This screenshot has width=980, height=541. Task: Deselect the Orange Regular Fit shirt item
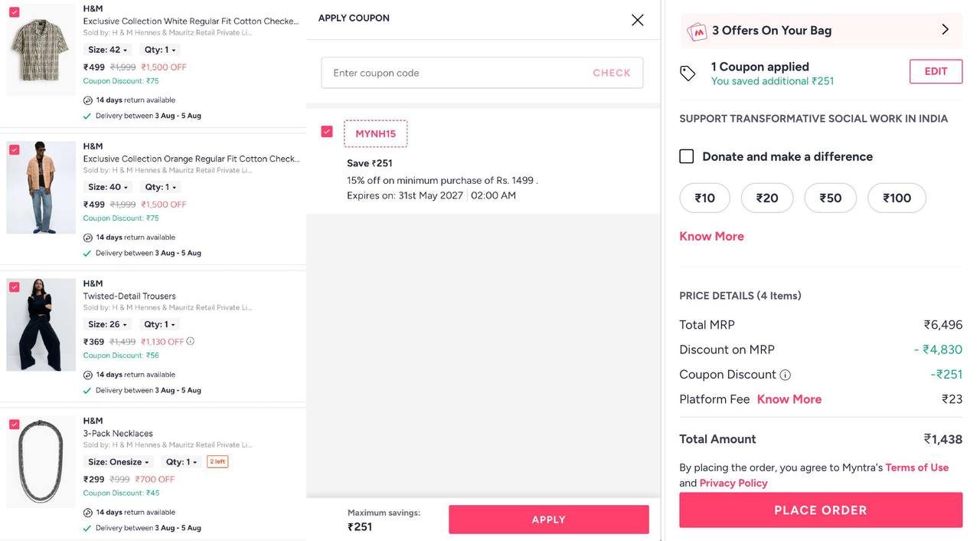click(15, 149)
